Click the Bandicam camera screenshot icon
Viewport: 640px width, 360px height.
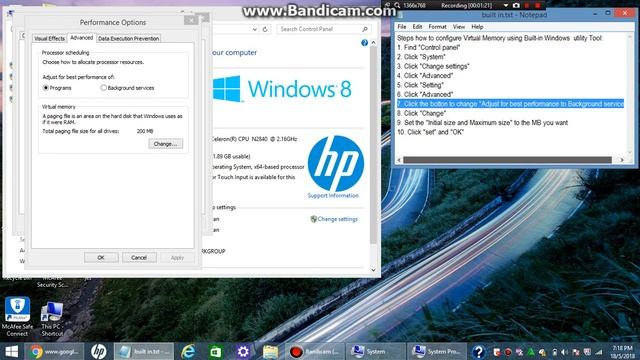click(x=516, y=5)
